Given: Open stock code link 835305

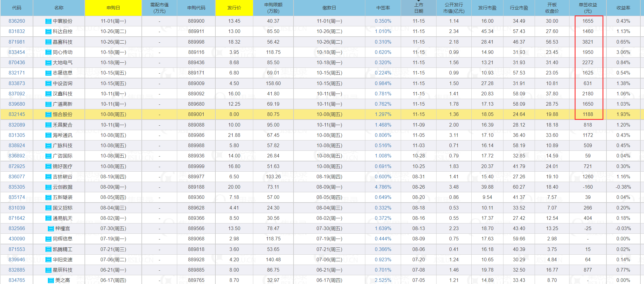Looking at the screenshot, I should (x=17, y=187).
